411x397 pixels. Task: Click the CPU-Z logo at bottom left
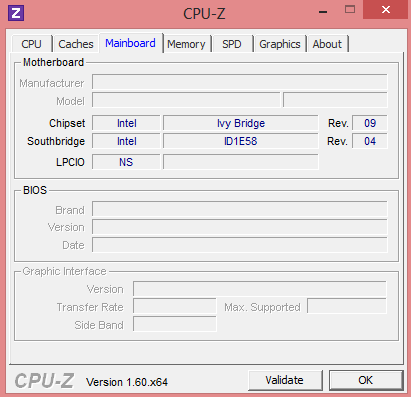[44, 381]
